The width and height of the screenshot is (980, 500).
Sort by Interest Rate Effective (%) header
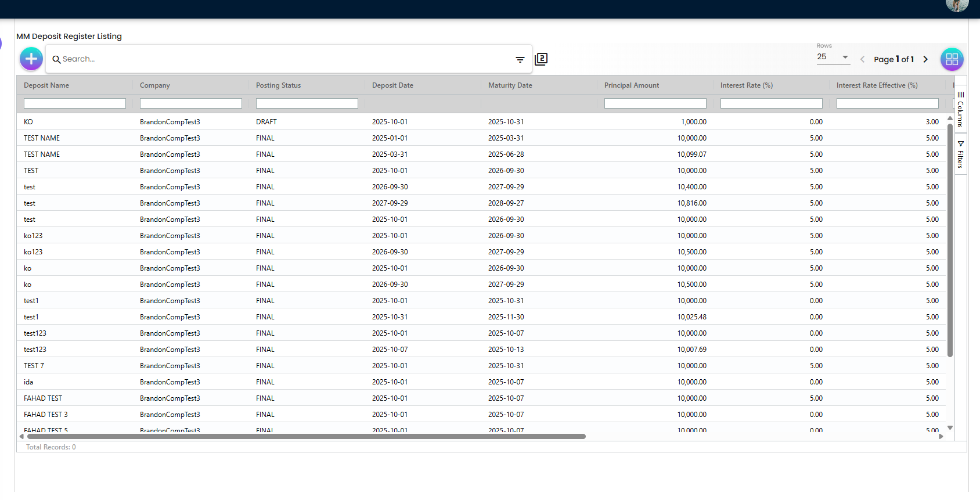[x=877, y=85]
